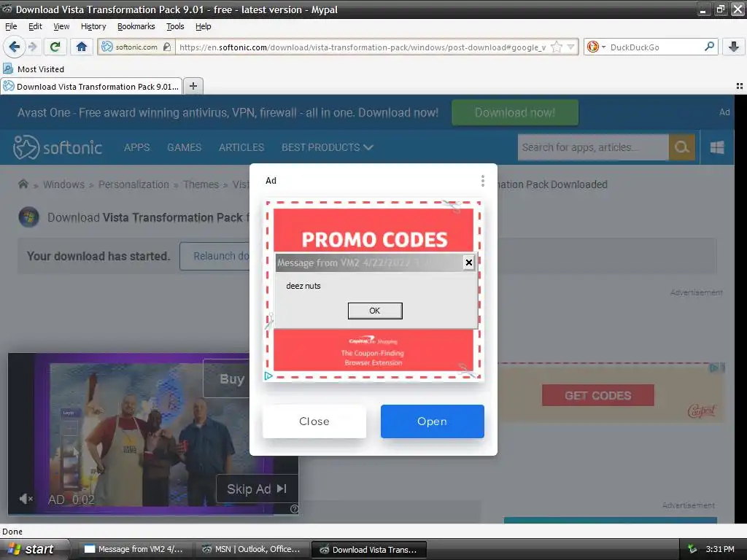Go to the Home page icon

coord(82,47)
